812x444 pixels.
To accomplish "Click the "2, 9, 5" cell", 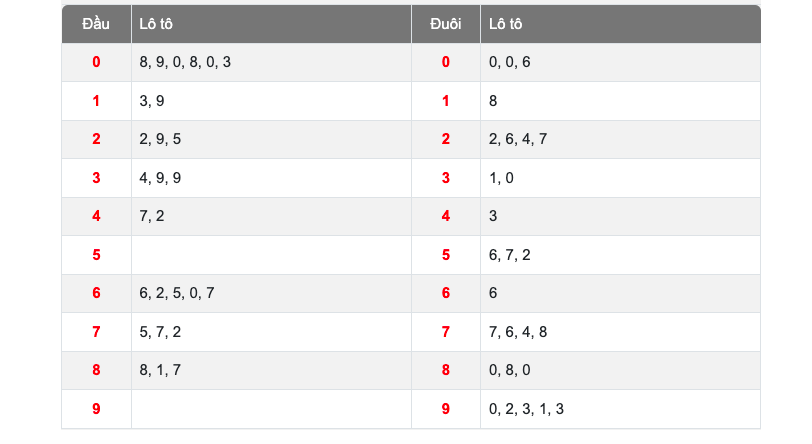I will pos(160,139).
